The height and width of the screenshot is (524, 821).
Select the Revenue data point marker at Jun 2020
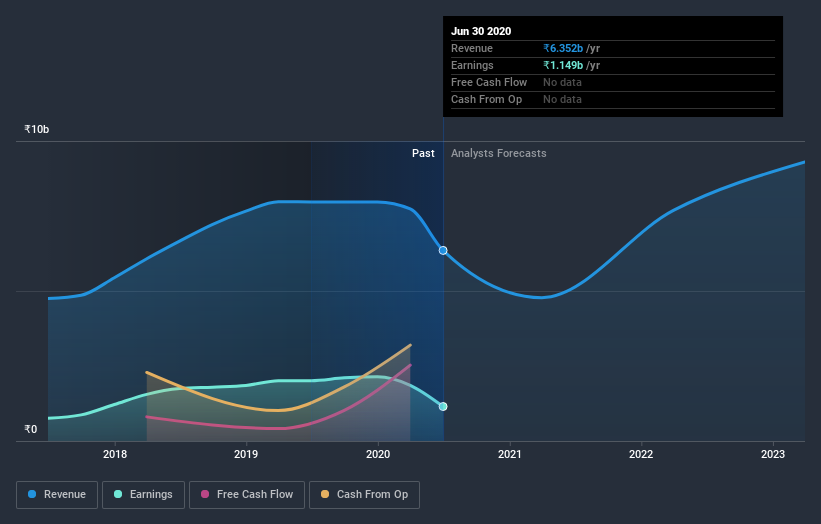[x=443, y=251]
